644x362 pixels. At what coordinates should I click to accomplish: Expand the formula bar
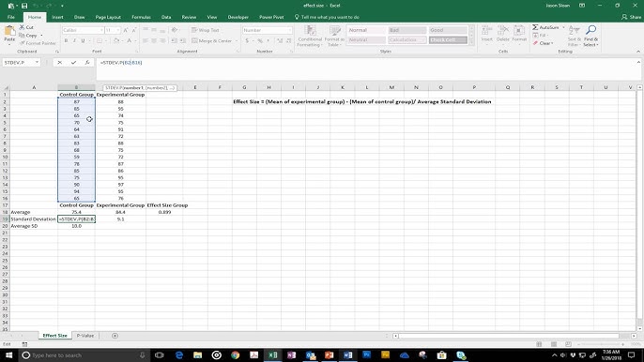[x=638, y=63]
